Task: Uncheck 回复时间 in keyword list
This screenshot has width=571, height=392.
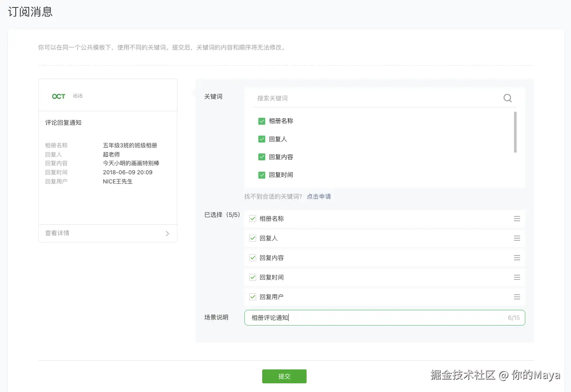Action: click(262, 175)
